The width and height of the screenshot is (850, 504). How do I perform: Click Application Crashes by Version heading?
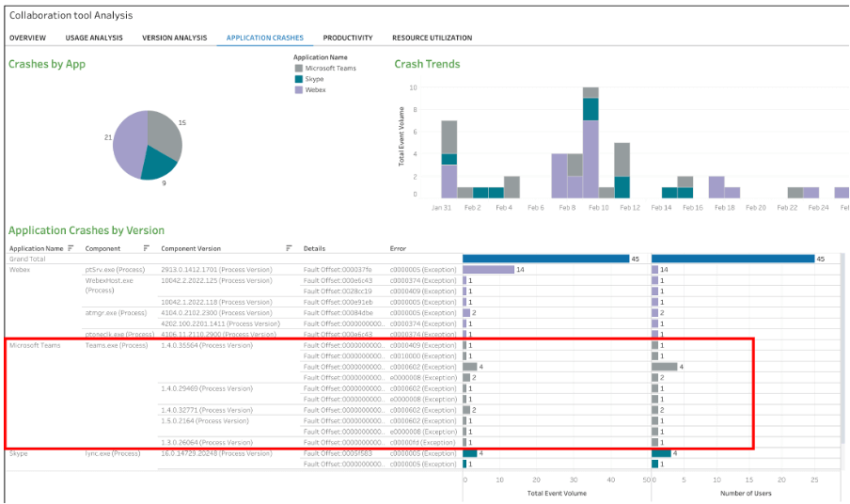point(87,230)
